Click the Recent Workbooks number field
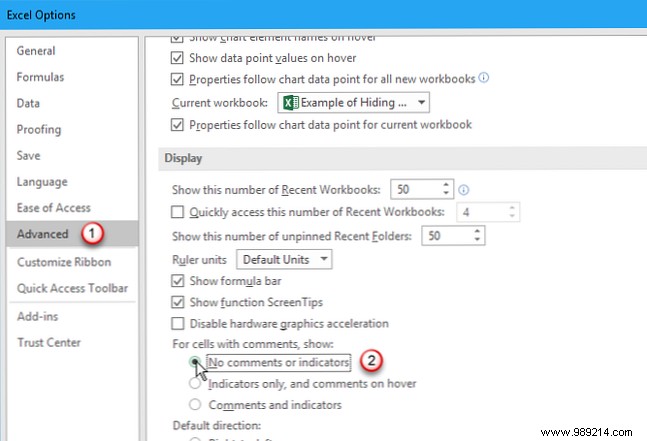 click(416, 189)
